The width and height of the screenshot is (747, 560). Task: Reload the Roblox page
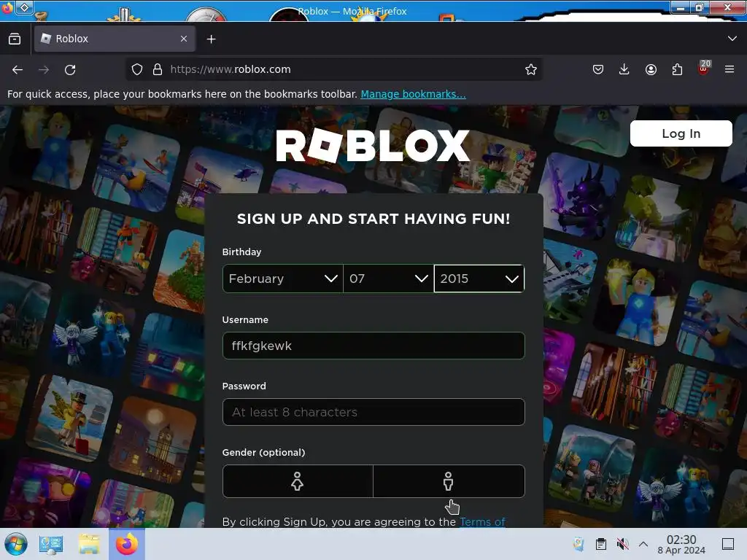pos(70,69)
